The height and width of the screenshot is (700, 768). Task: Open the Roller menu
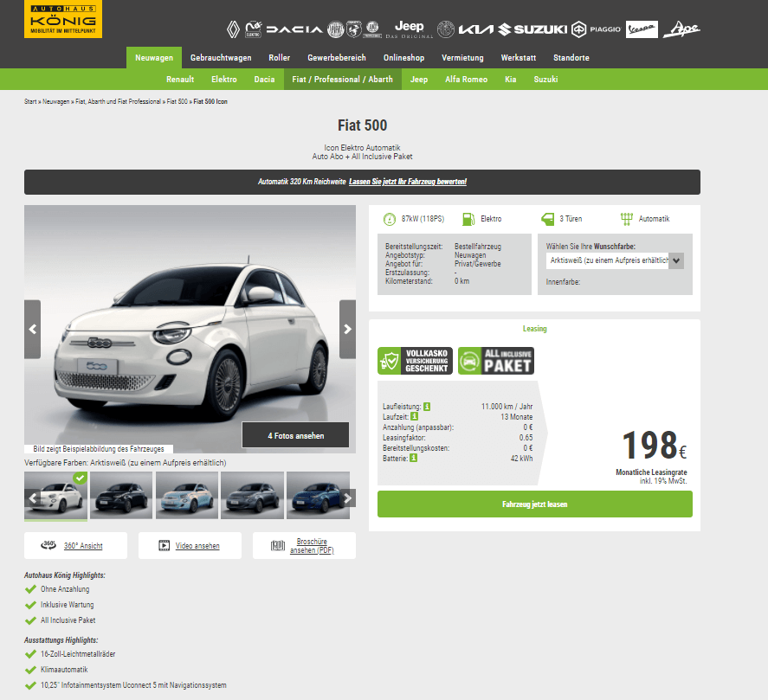(279, 58)
